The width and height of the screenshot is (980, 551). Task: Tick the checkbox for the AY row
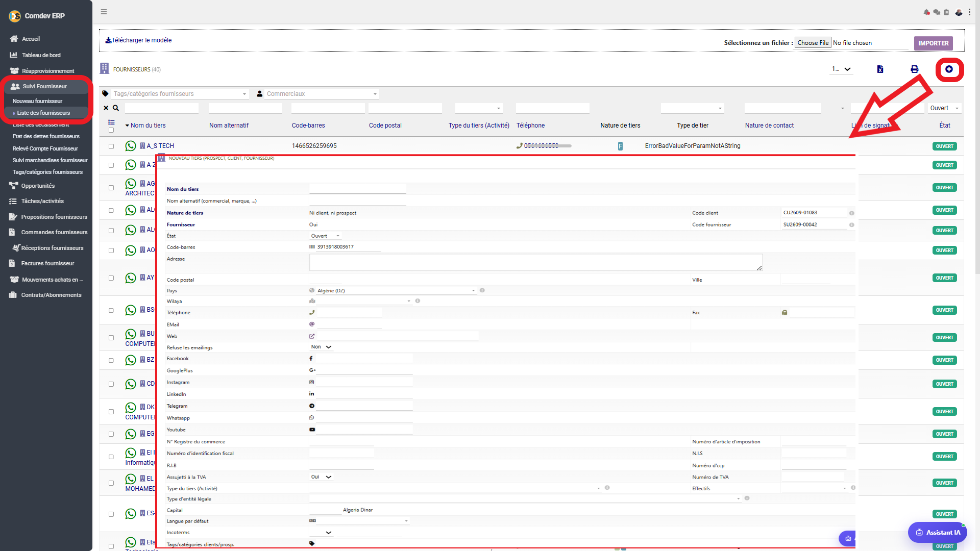point(111,278)
